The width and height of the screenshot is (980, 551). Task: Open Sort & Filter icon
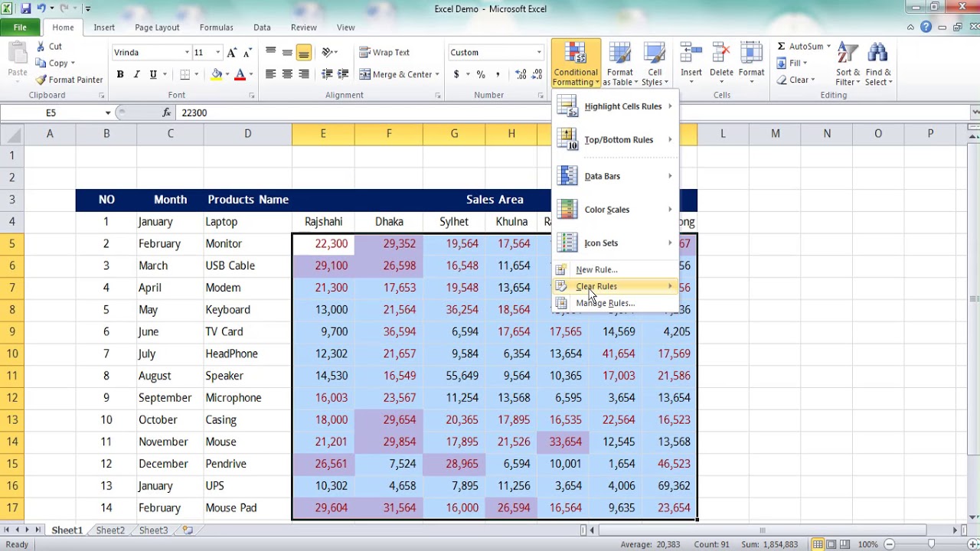pyautogui.click(x=848, y=53)
